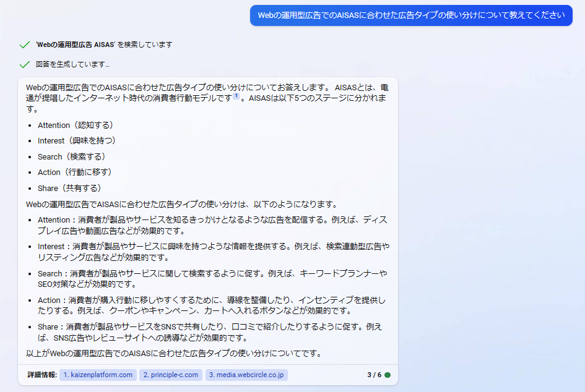
Task: Click the green dot beside the 3/6 counter
Action: (x=388, y=375)
